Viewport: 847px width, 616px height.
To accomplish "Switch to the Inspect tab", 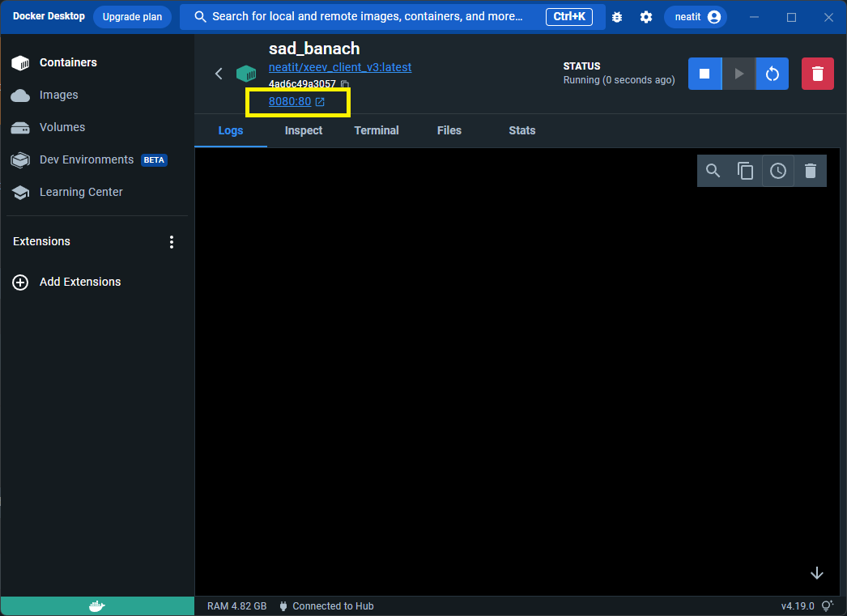I will 304,130.
